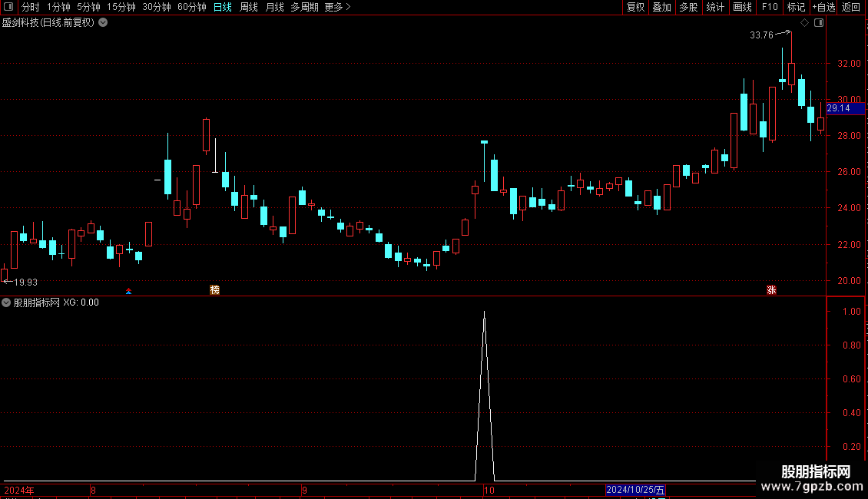Open 多周期 multi-period view
Screen dimensions: 868x499
tap(304, 7)
